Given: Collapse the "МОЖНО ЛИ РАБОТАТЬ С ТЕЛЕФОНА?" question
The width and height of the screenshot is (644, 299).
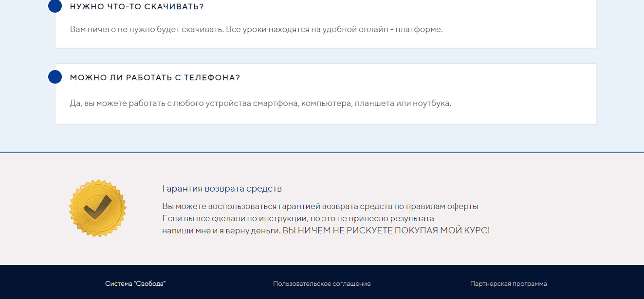Looking at the screenshot, I should (x=155, y=78).
